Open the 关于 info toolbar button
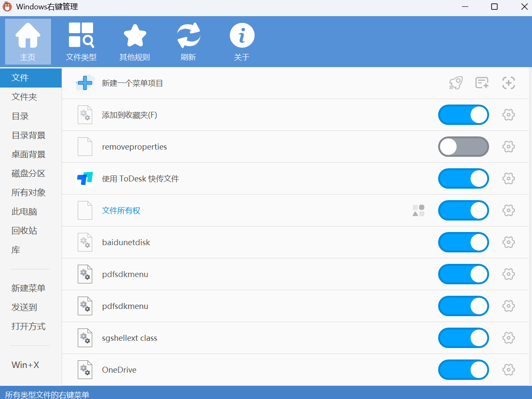Image resolution: width=532 pixels, height=399 pixels. click(242, 42)
